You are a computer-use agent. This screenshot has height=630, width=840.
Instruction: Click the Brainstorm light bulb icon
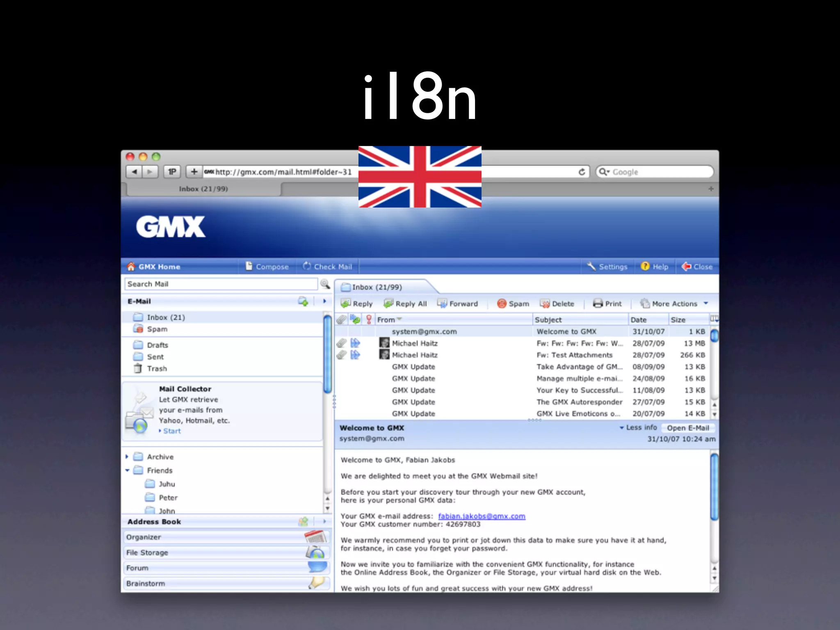(317, 583)
